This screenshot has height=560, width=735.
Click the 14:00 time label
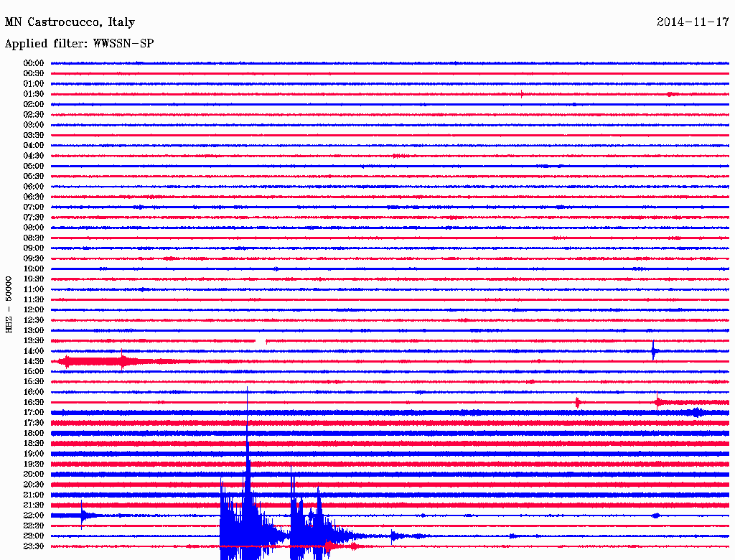pyautogui.click(x=34, y=351)
